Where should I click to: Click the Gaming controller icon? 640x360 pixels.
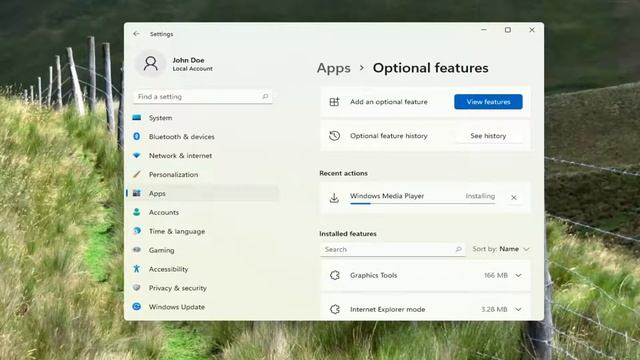click(x=137, y=250)
